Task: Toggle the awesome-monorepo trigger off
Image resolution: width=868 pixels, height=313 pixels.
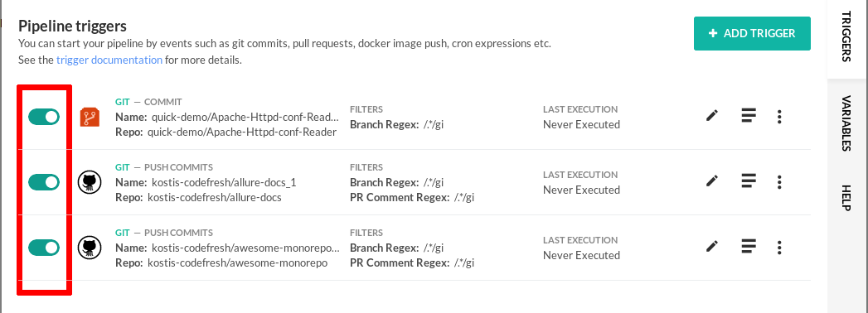Action: point(44,248)
